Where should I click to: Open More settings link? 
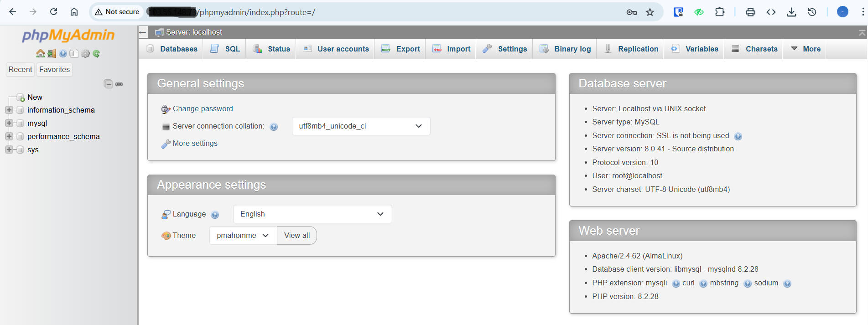(195, 144)
